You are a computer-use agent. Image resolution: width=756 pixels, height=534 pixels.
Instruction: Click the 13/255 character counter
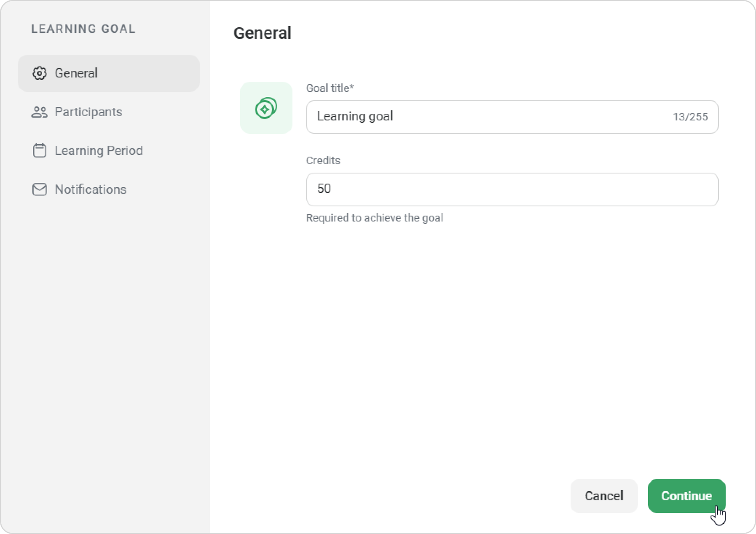(690, 117)
